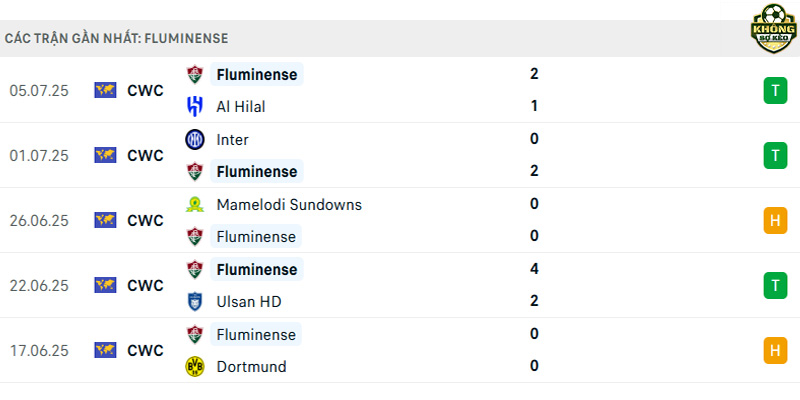Click orange H badge for Dortmund match
This screenshot has width=800, height=400.
pyautogui.click(x=775, y=351)
